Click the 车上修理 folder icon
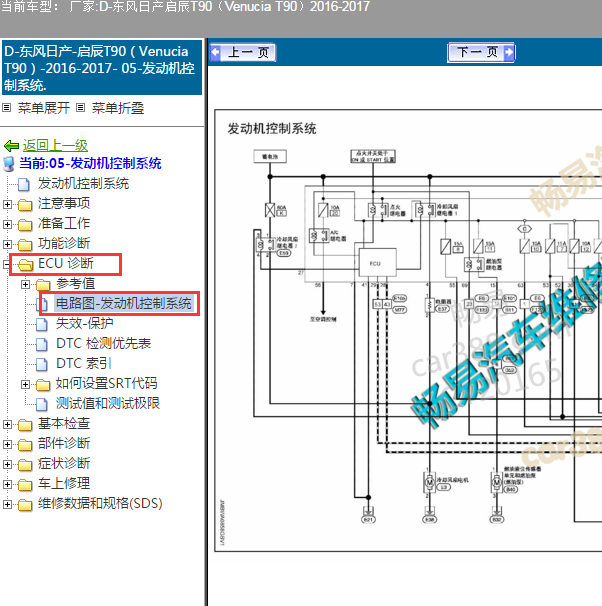This screenshot has width=602, height=606. click(x=25, y=485)
